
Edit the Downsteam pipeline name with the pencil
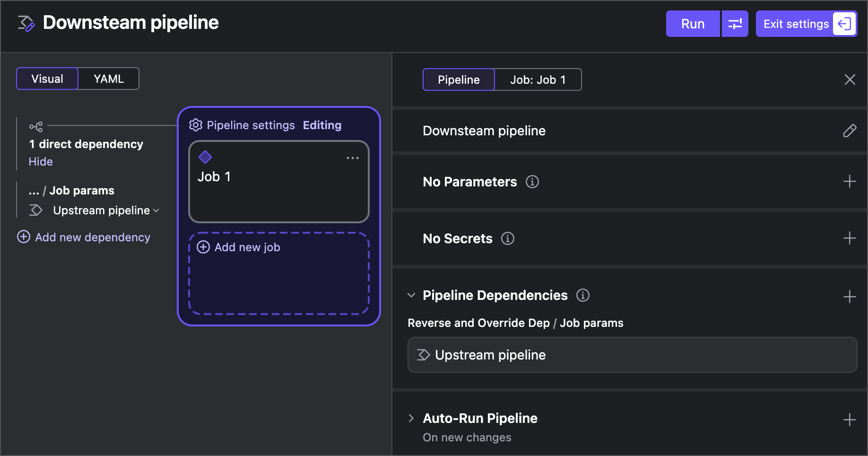[850, 131]
